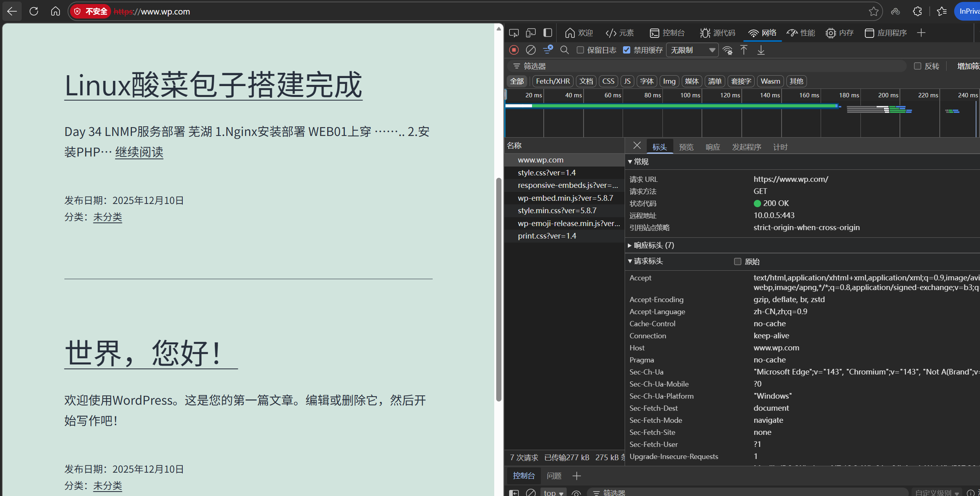The image size is (980, 496).
Task: Check the 原始 raw headers checkbox
Action: coord(737,261)
